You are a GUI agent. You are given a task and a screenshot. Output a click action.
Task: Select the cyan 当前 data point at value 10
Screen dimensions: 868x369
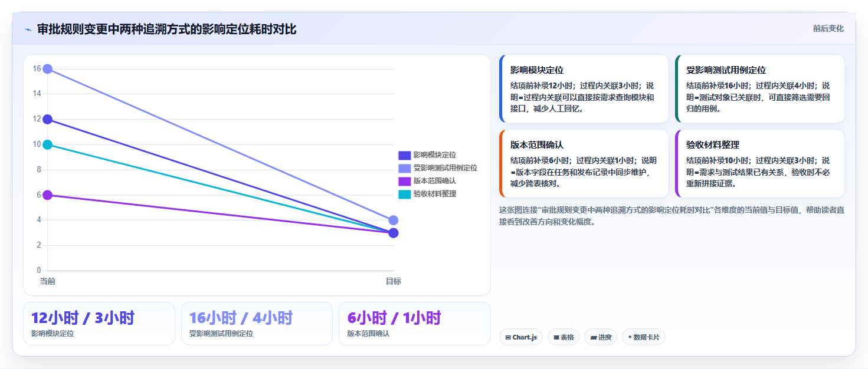click(x=48, y=144)
